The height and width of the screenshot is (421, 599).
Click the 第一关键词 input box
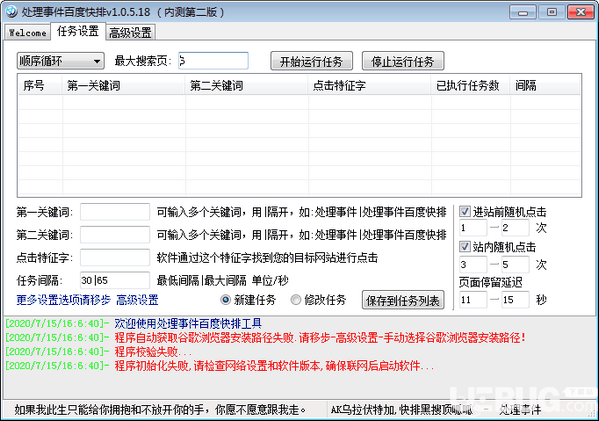115,212
